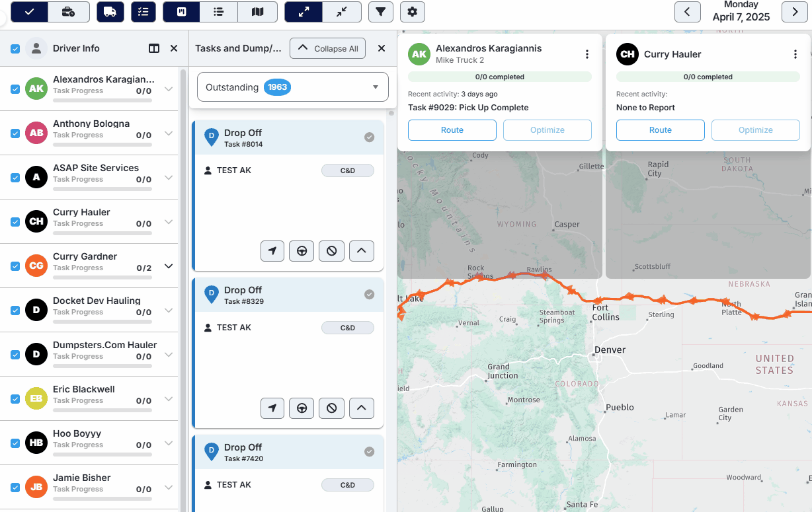
Task: Open column layout icon in Driver Info header
Action: (x=154, y=48)
